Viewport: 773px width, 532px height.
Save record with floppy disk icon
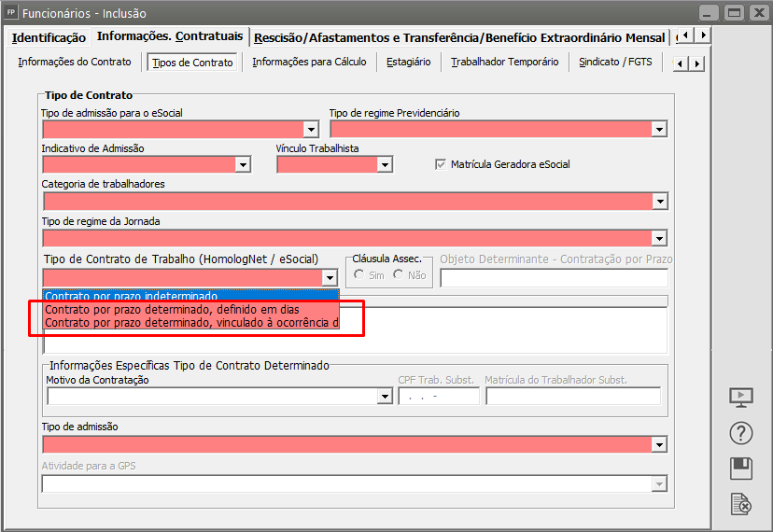(x=740, y=469)
